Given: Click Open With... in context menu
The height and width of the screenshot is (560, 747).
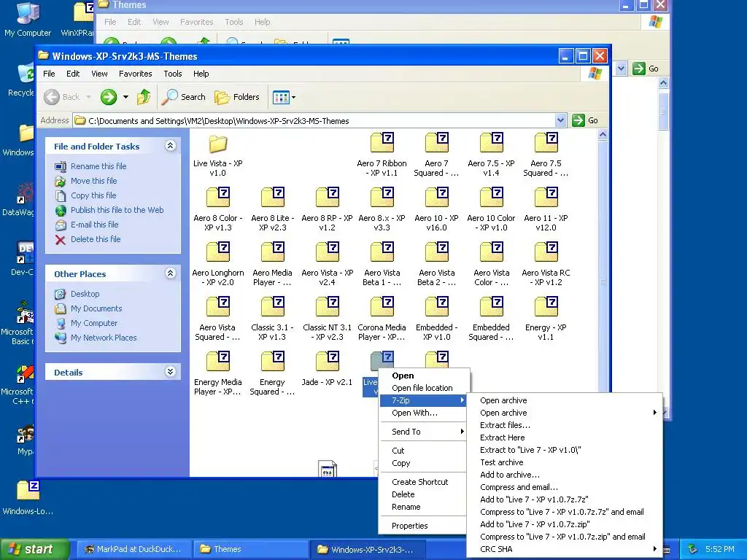Looking at the screenshot, I should pyautogui.click(x=423, y=413).
